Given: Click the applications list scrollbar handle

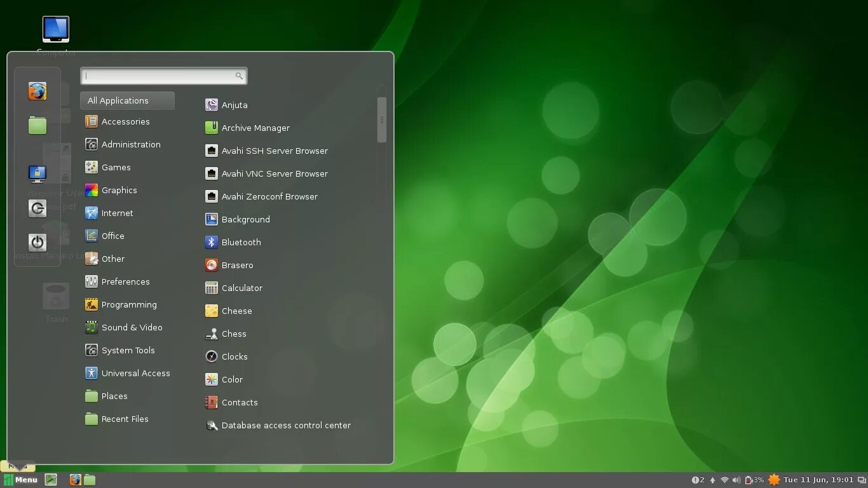Looking at the screenshot, I should click(x=381, y=119).
